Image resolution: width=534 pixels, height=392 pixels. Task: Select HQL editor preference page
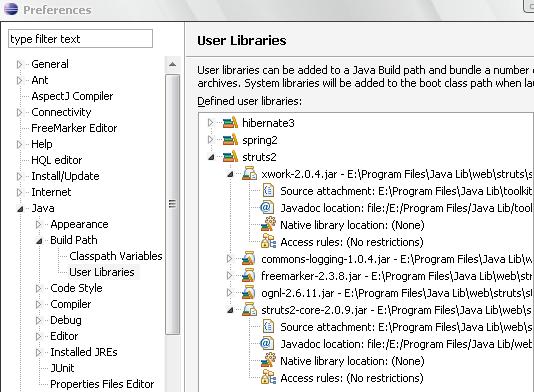57,160
